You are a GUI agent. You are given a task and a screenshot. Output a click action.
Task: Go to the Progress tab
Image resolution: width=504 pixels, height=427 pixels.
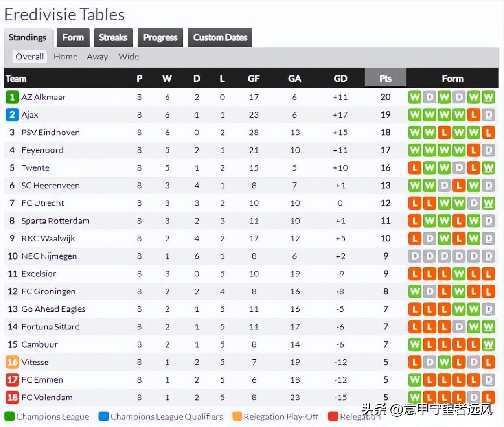tap(160, 38)
